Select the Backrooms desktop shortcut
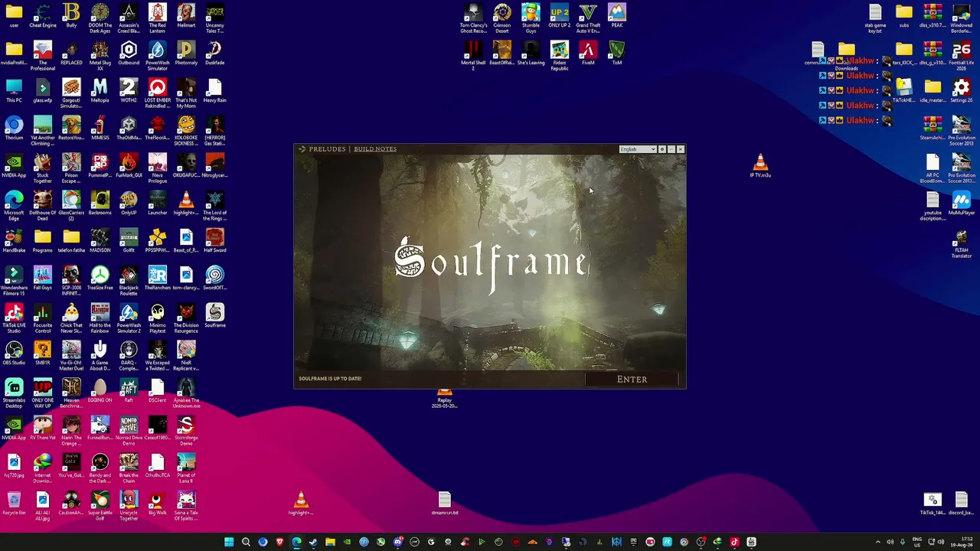Image resolution: width=980 pixels, height=551 pixels. point(100,204)
